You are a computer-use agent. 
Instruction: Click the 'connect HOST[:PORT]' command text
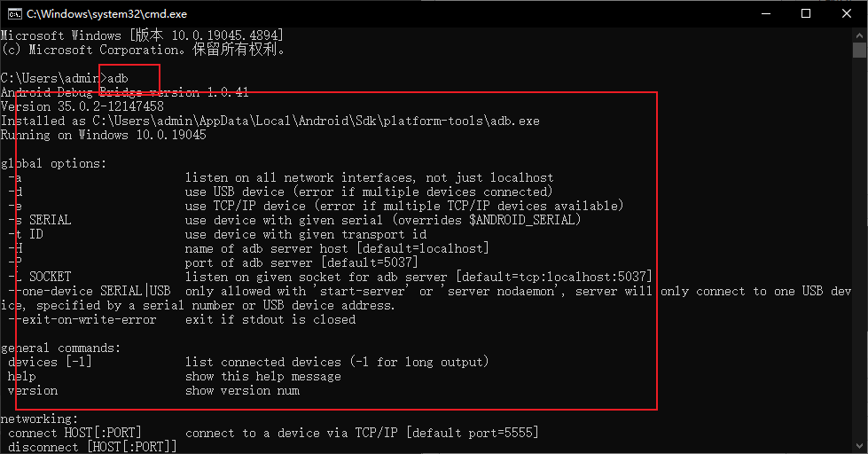[74, 433]
